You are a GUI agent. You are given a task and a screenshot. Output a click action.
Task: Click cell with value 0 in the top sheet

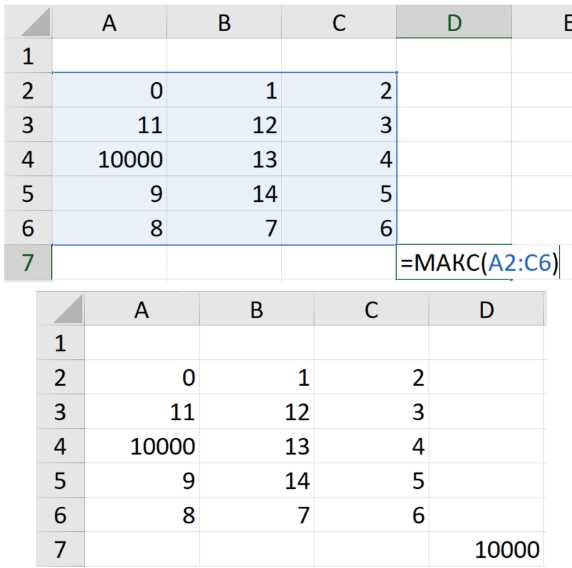click(109, 90)
